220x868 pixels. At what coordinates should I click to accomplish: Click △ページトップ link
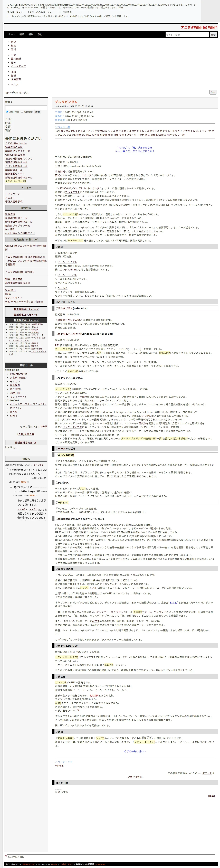(x=64, y=762)
